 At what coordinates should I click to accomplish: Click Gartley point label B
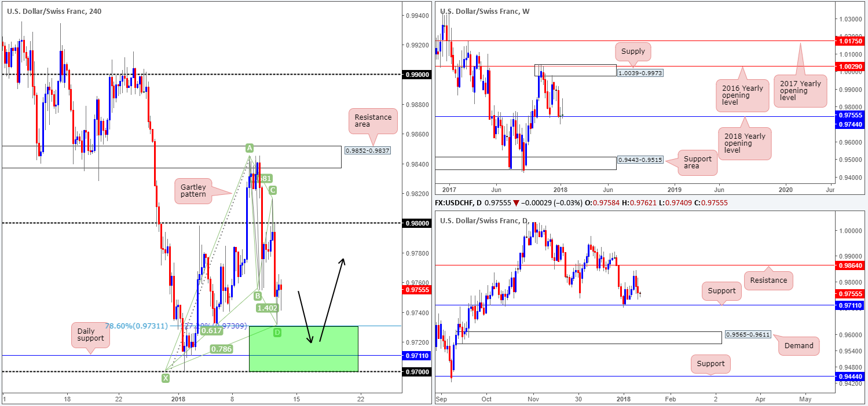(x=258, y=296)
